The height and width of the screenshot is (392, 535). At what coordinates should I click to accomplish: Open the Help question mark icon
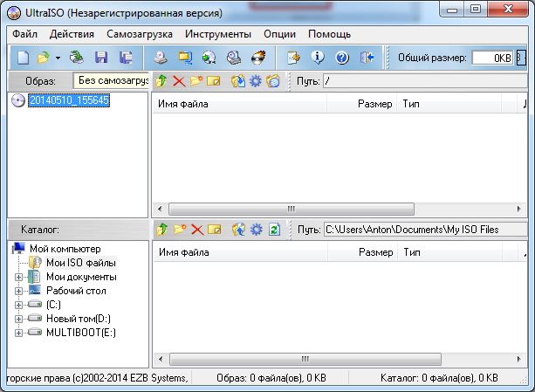341,58
